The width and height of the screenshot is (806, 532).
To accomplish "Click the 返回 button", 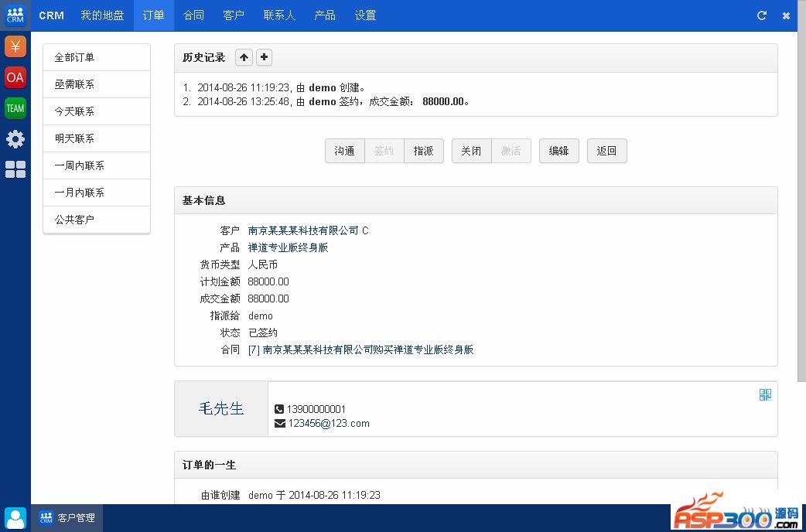I will 606,151.
